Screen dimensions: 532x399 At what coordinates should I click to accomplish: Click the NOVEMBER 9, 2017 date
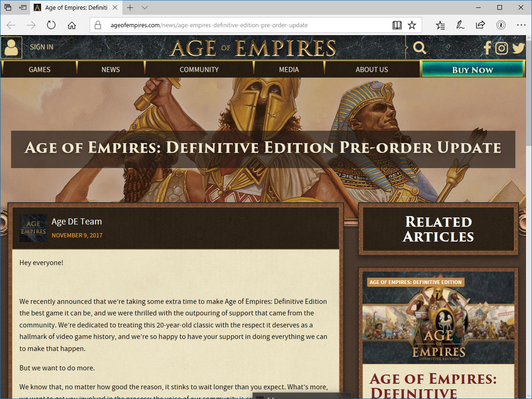[77, 236]
